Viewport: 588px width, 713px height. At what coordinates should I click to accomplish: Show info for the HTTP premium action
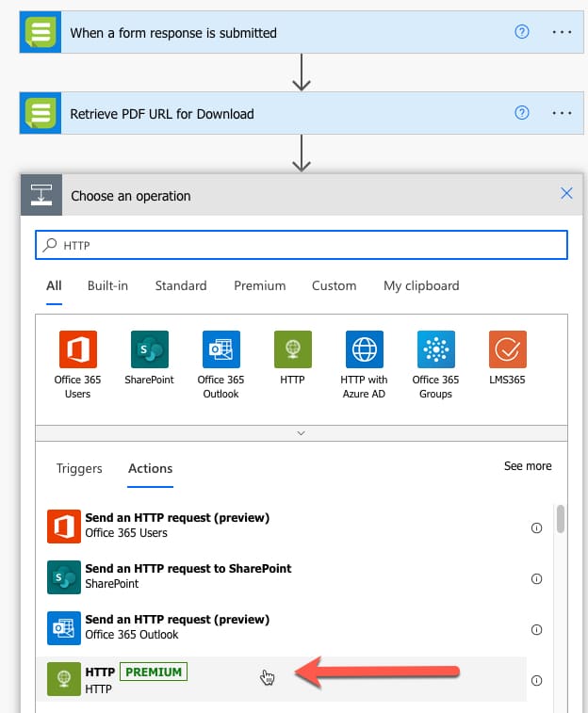pyautogui.click(x=536, y=680)
